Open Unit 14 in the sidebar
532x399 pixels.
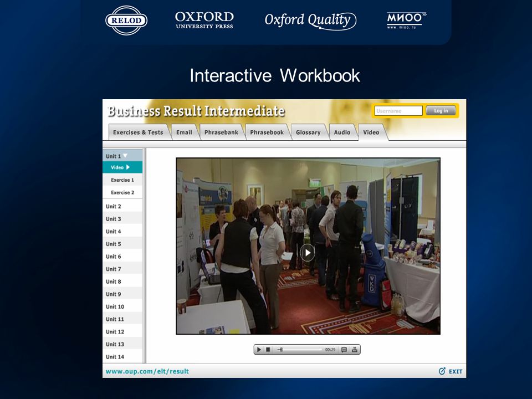[122, 357]
